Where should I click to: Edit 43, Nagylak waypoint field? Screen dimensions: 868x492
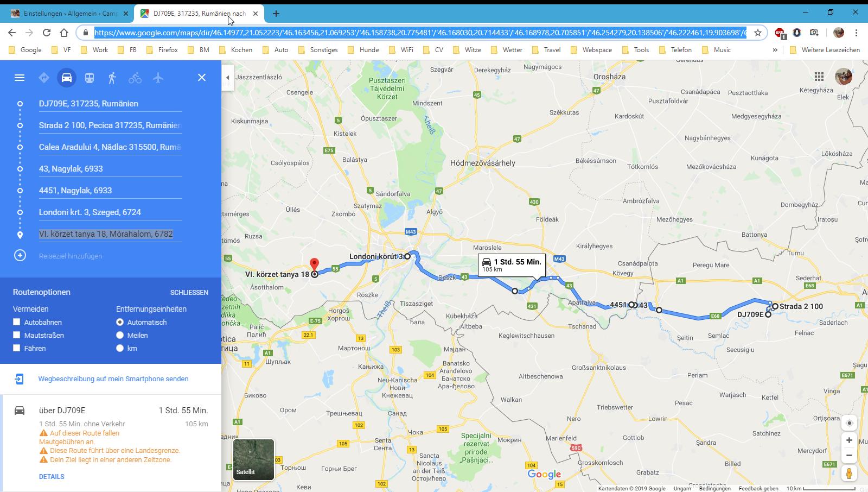pyautogui.click(x=110, y=169)
